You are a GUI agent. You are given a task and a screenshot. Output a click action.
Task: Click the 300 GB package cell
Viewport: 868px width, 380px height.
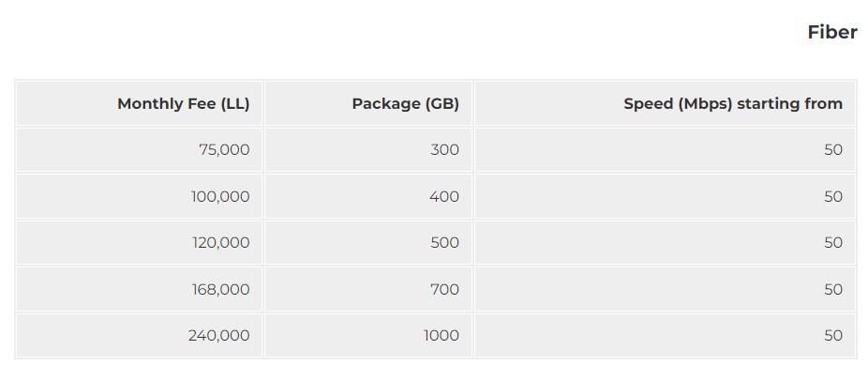pyautogui.click(x=445, y=150)
